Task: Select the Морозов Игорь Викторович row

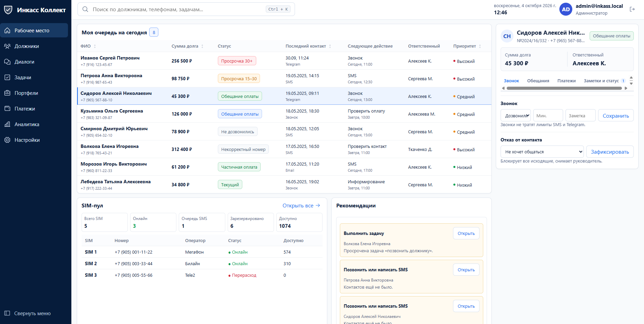Action: 284,167
